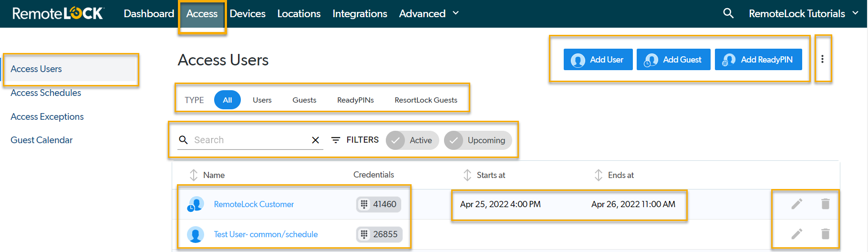Toggle the Active filter chip
Viewport: 868px width, 252px height.
click(x=412, y=140)
